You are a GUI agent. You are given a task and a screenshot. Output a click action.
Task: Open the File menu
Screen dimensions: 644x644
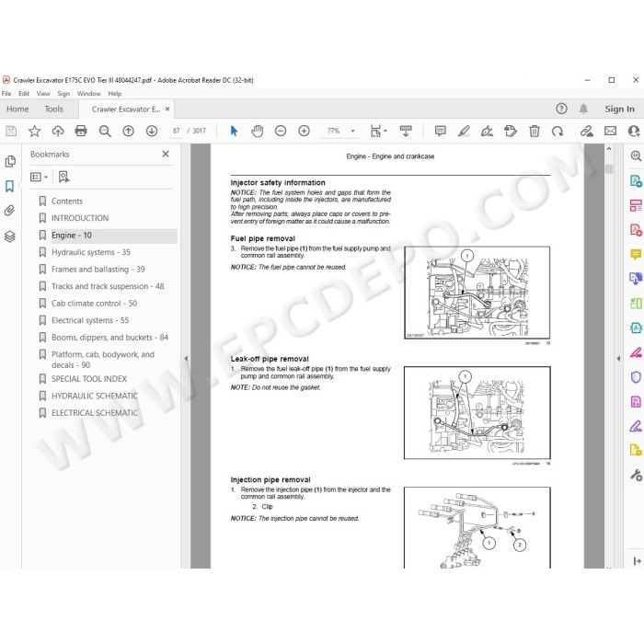point(6,94)
